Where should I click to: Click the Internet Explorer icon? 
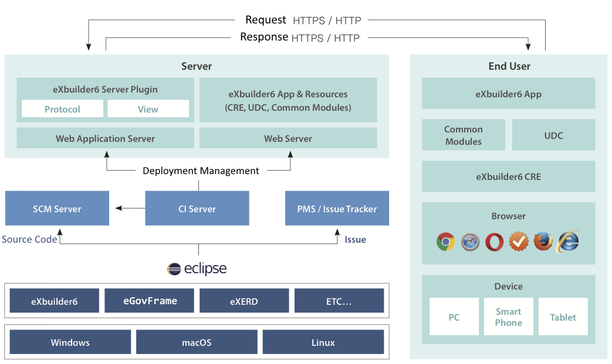[x=568, y=241]
